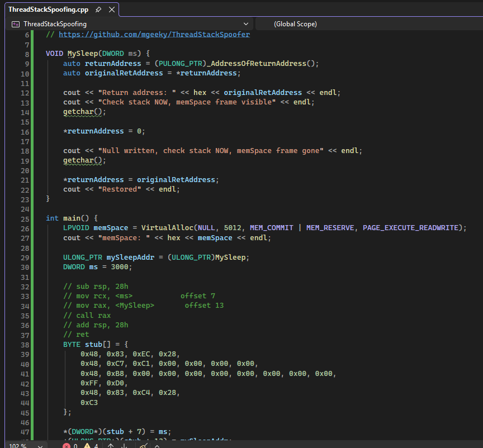This screenshot has height=448, width=483.
Task: Click '(stub + 7)' on line 47
Action: tap(124, 432)
